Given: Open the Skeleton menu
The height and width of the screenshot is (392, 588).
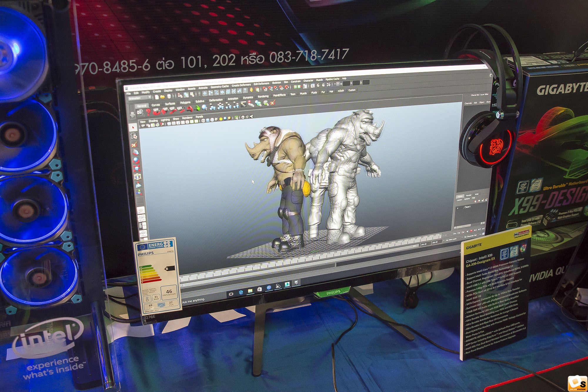Looking at the screenshot, I should pyautogui.click(x=276, y=83).
